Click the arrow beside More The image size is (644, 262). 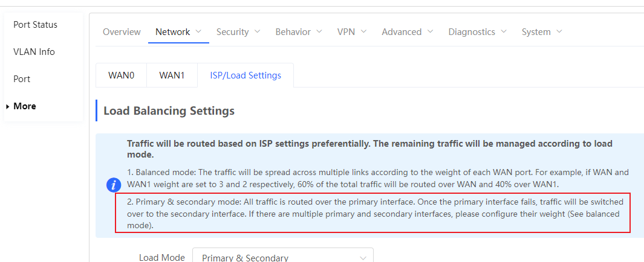(7, 107)
